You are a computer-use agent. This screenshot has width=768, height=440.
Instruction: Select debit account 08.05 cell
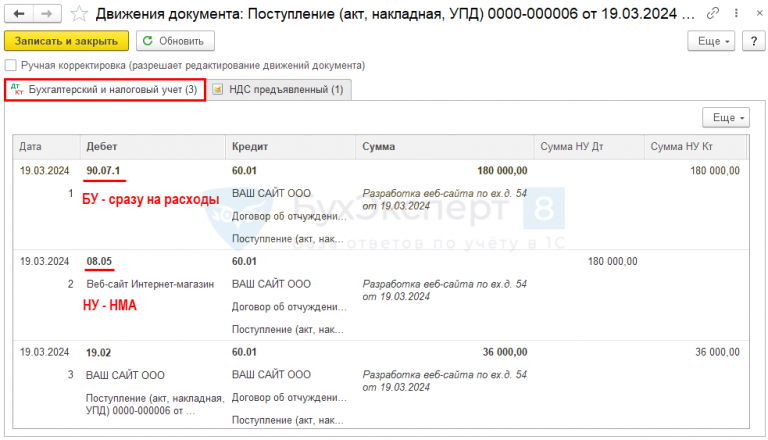99,262
